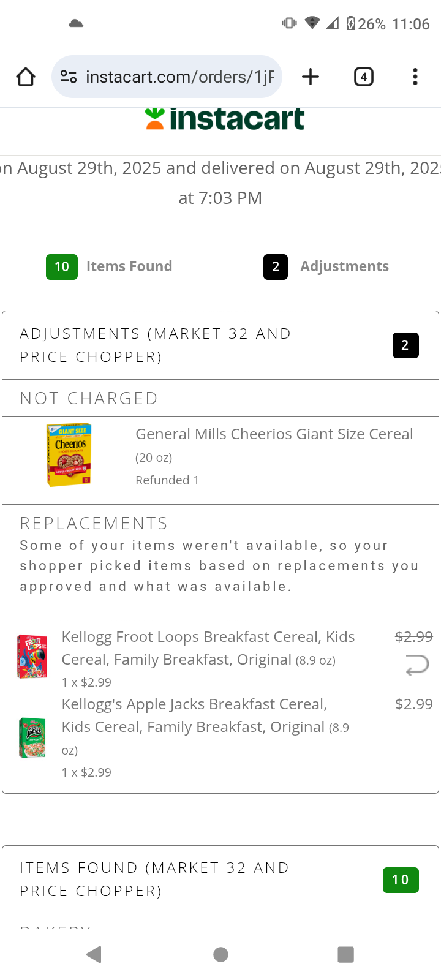
Task: Tap the replacement arrow icon by Froot Loops
Action: pyautogui.click(x=417, y=665)
